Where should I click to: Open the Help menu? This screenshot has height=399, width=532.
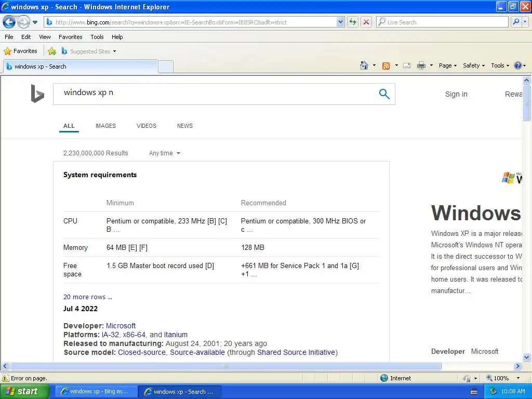(117, 37)
